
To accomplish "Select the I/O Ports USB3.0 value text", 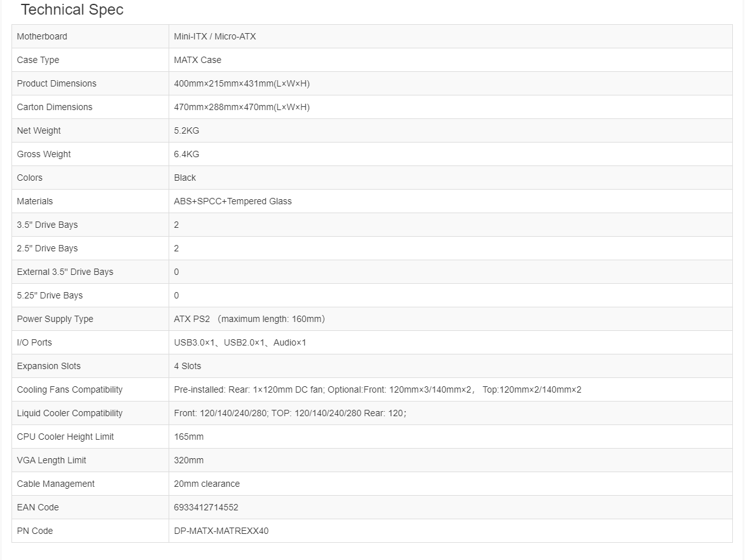I will point(240,343).
